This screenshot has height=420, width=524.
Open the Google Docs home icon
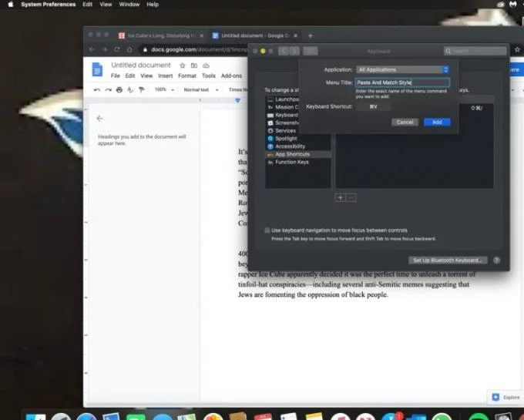[x=97, y=69]
